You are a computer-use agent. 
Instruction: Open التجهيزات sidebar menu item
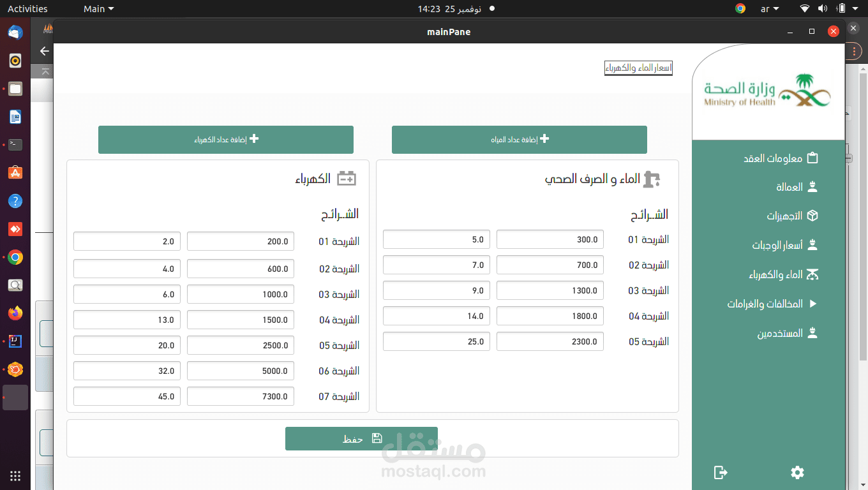(x=768, y=216)
